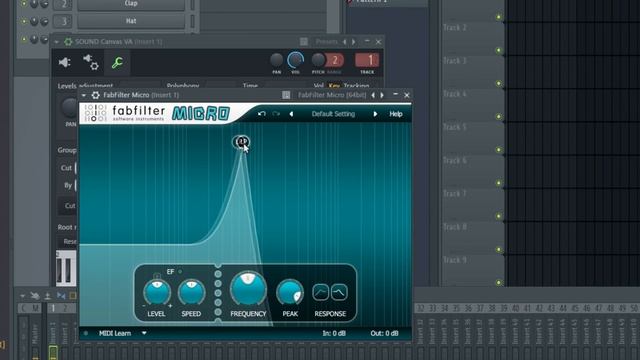Image resolution: width=640 pixels, height=360 pixels.
Task: Adjust the PEAK knob
Action: 290,292
